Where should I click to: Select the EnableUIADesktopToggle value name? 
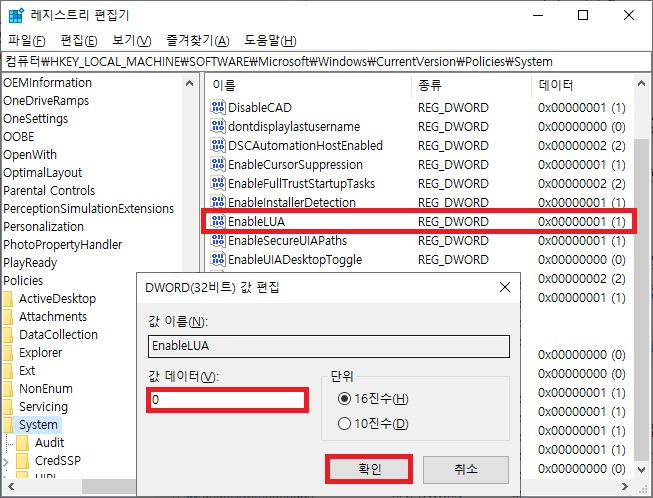point(295,260)
